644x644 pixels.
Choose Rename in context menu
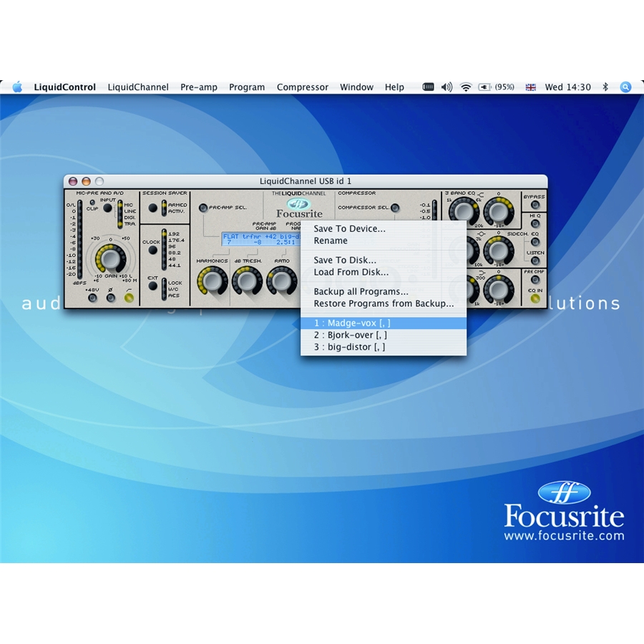[384, 240]
